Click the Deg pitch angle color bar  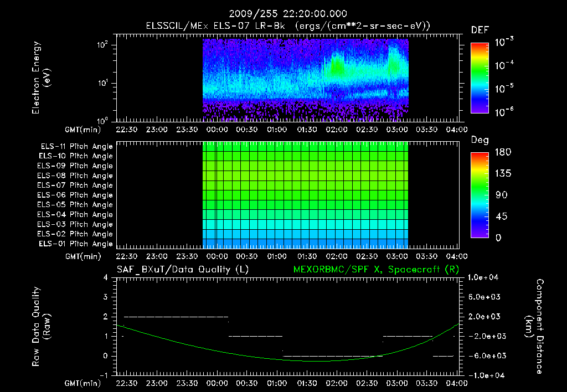480,195
